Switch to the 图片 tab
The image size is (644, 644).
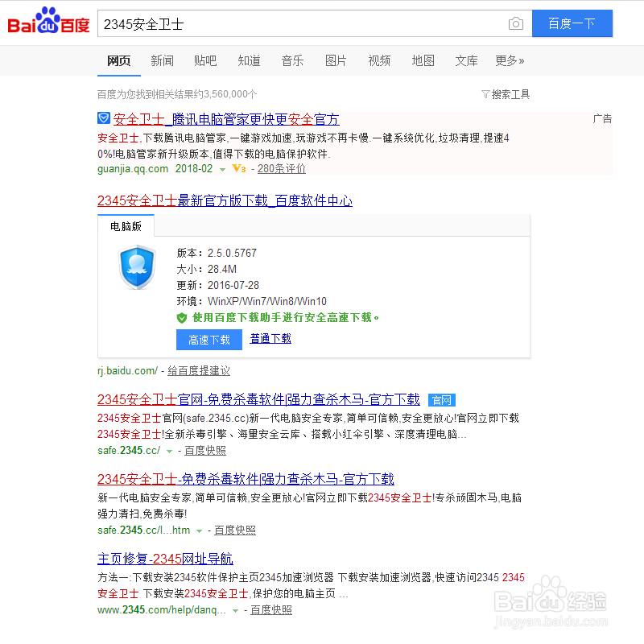336,61
